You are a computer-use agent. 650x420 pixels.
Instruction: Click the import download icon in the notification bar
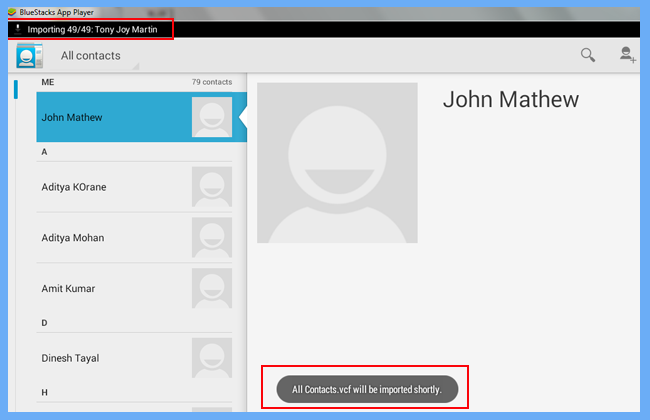click(x=18, y=29)
